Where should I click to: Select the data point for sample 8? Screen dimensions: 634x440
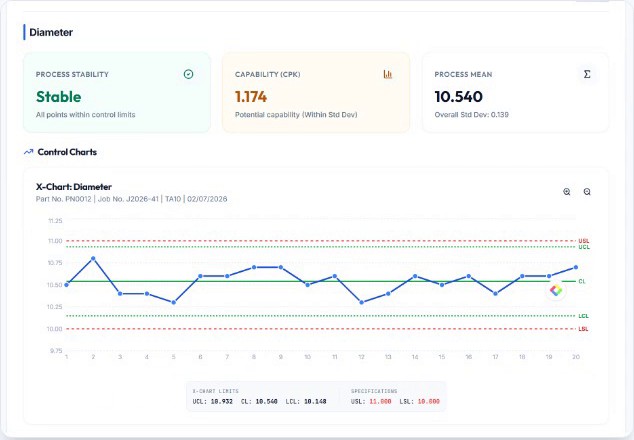pyautogui.click(x=254, y=267)
